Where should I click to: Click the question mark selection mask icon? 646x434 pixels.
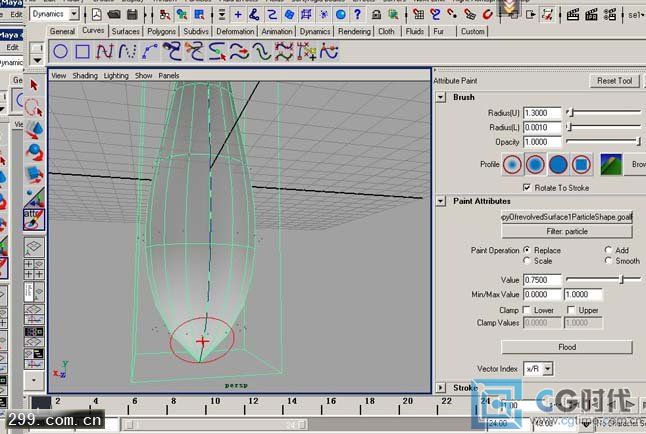357,15
